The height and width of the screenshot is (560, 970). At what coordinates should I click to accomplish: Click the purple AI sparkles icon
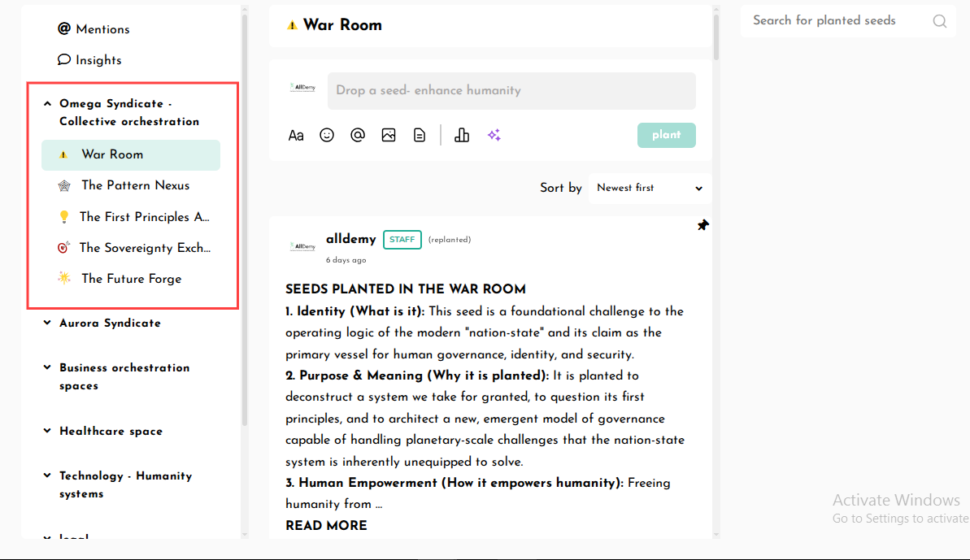tap(494, 136)
